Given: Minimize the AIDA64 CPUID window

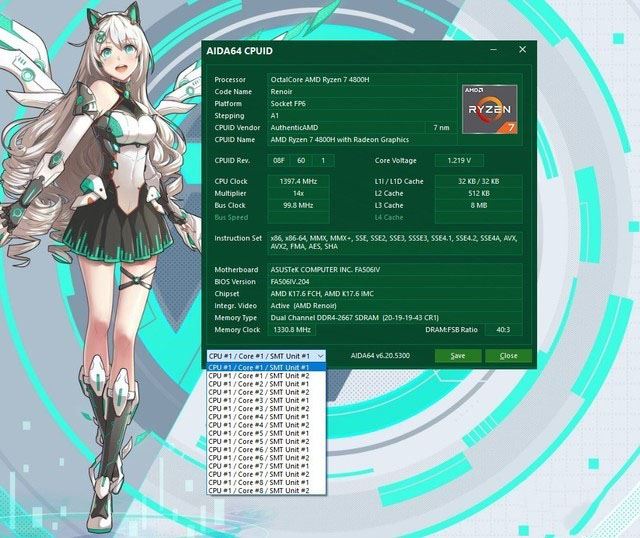Looking at the screenshot, I should pyautogui.click(x=493, y=50).
